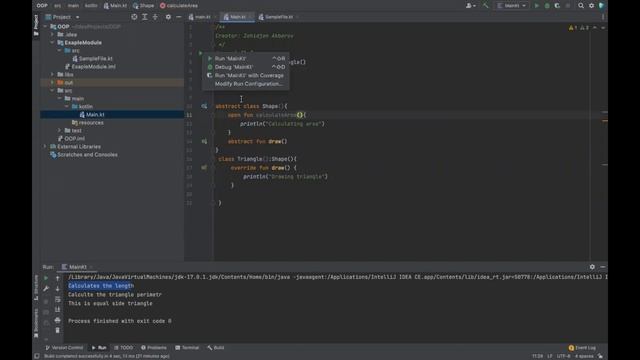Collapse the ExapleModule node
640x360 pixels.
coord(53,42)
